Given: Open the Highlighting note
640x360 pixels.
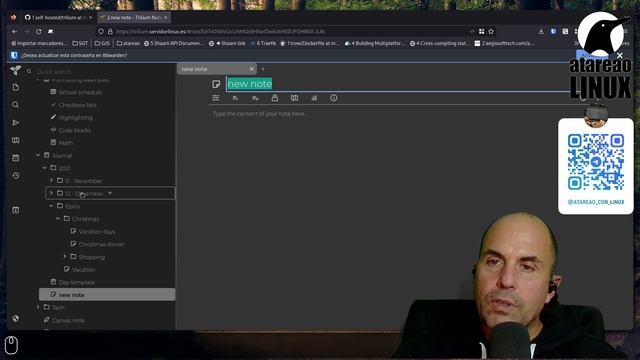Looking at the screenshot, I should [76, 118].
